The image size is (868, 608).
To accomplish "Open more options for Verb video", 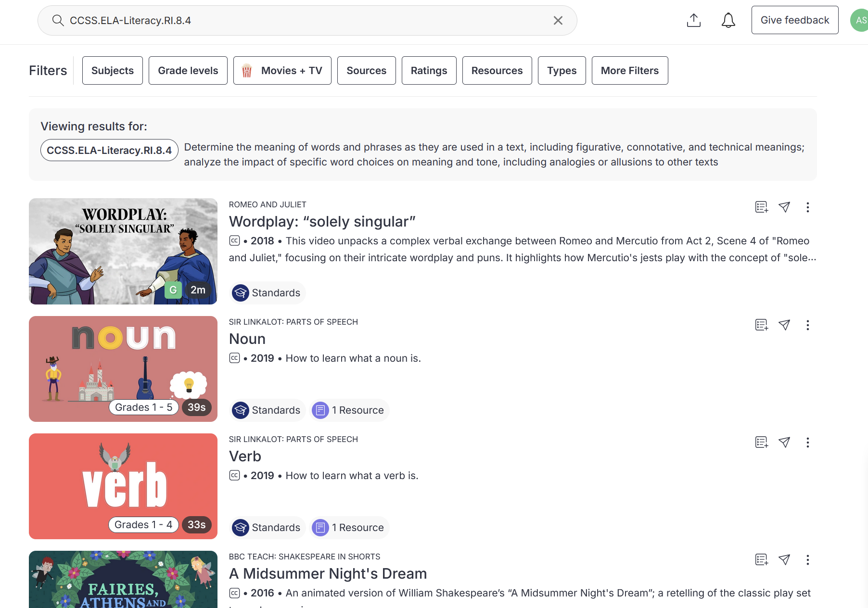I will (x=807, y=442).
